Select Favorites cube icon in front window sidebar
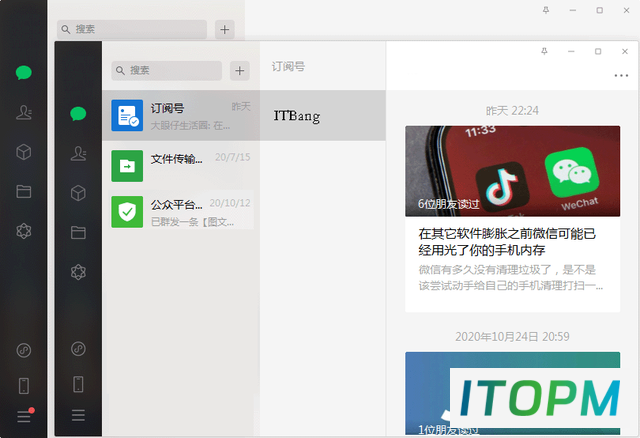 78,193
